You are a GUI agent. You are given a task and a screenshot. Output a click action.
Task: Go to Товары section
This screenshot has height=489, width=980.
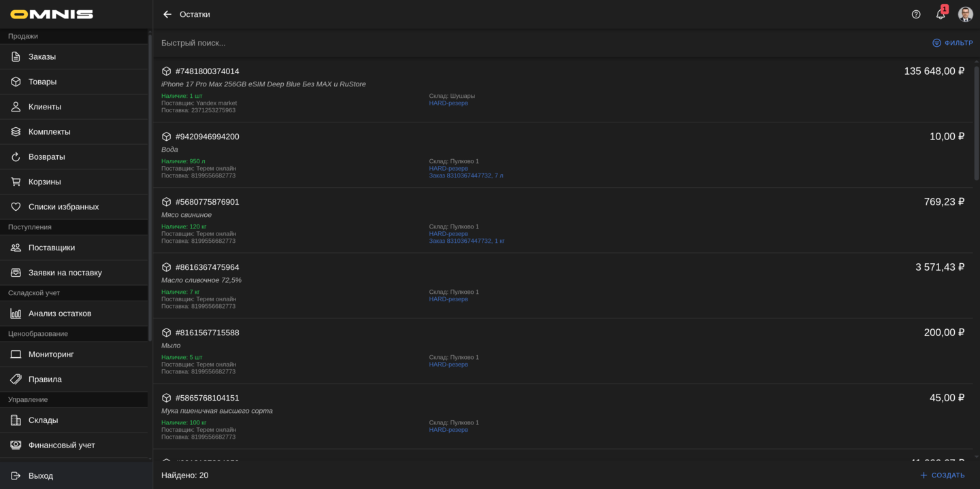pos(42,82)
